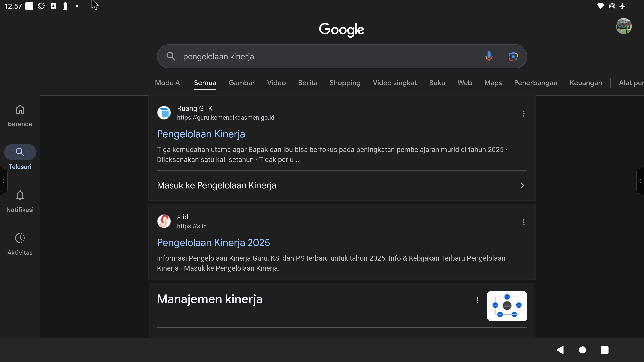Open the Manajemen kinerja diagram thumbnail
644x362 pixels.
click(507, 306)
